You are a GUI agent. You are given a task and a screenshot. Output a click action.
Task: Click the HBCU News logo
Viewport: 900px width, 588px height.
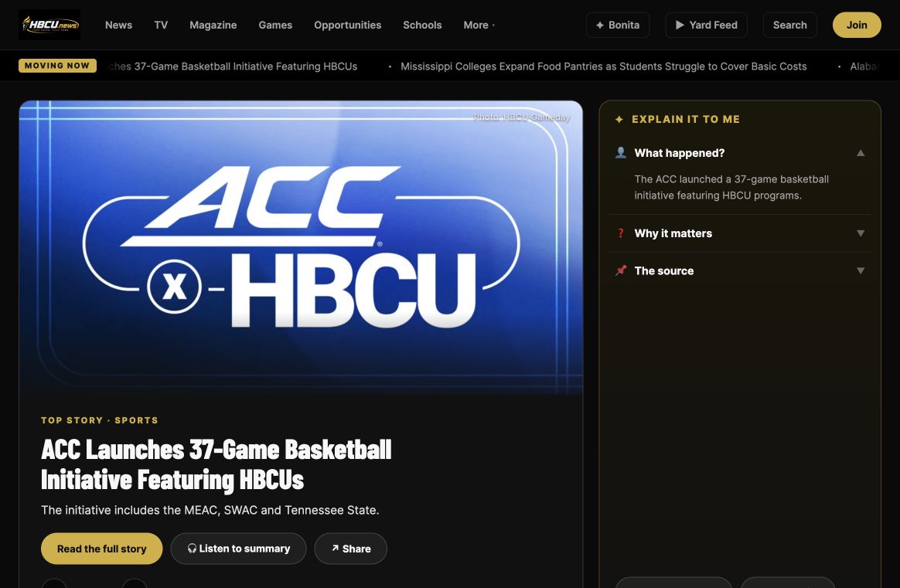pyautogui.click(x=49, y=25)
